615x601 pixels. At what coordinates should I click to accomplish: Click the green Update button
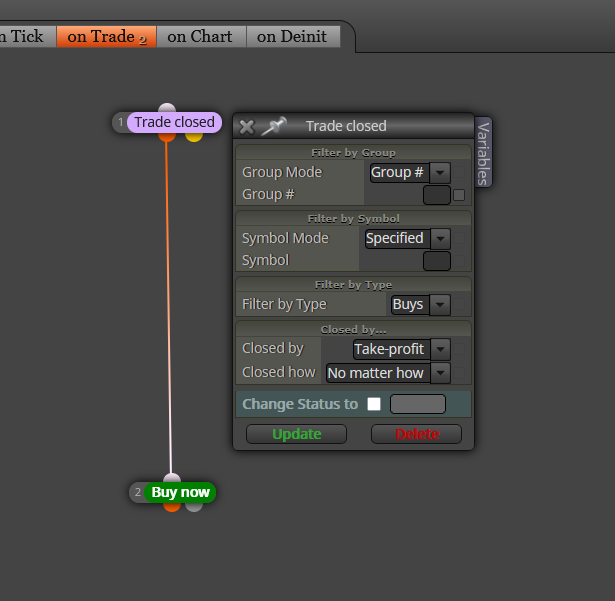(x=297, y=434)
